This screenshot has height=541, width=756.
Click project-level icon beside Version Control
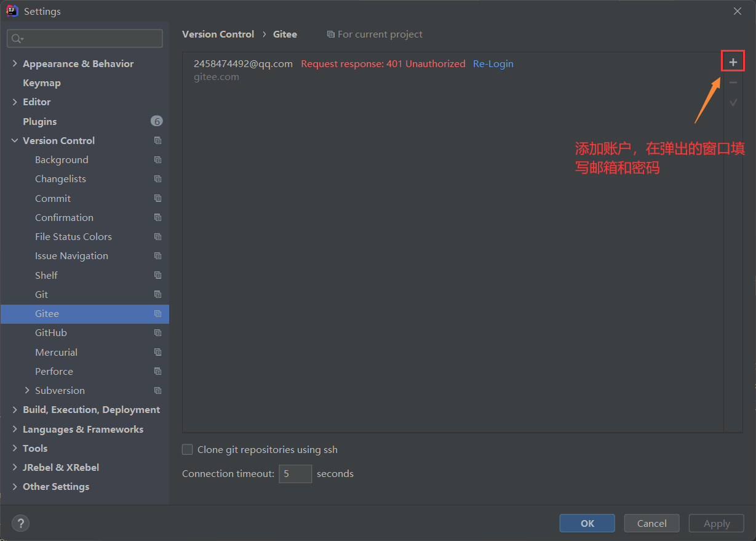click(157, 140)
